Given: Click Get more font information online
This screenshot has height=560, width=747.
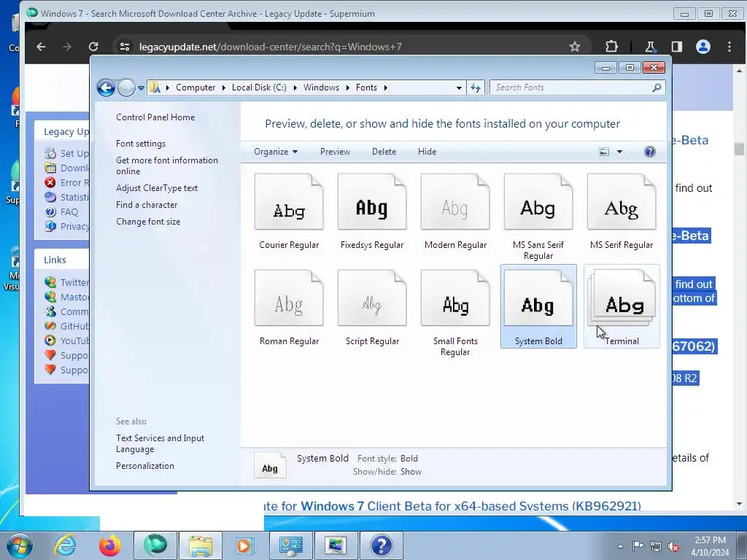Looking at the screenshot, I should 167,166.
